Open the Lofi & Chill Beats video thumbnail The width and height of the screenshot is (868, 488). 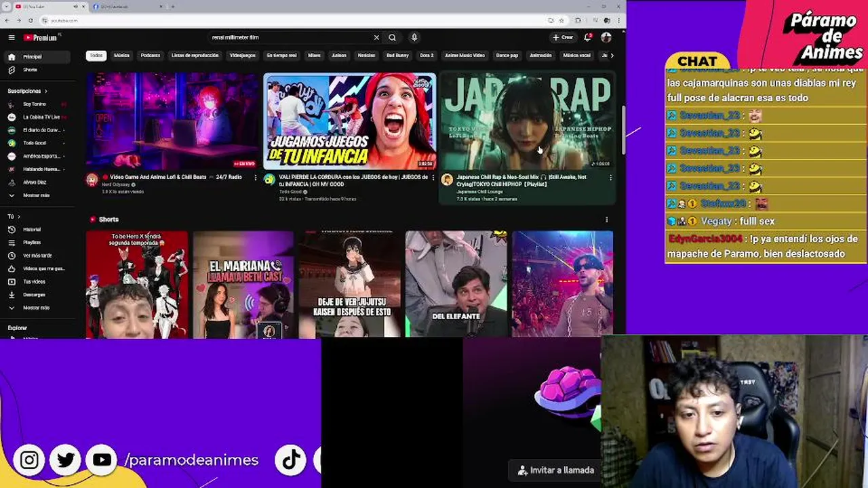(172, 121)
